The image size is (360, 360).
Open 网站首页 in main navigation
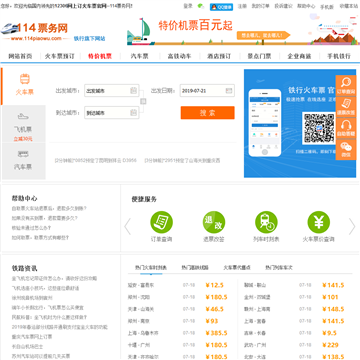[x=20, y=56]
